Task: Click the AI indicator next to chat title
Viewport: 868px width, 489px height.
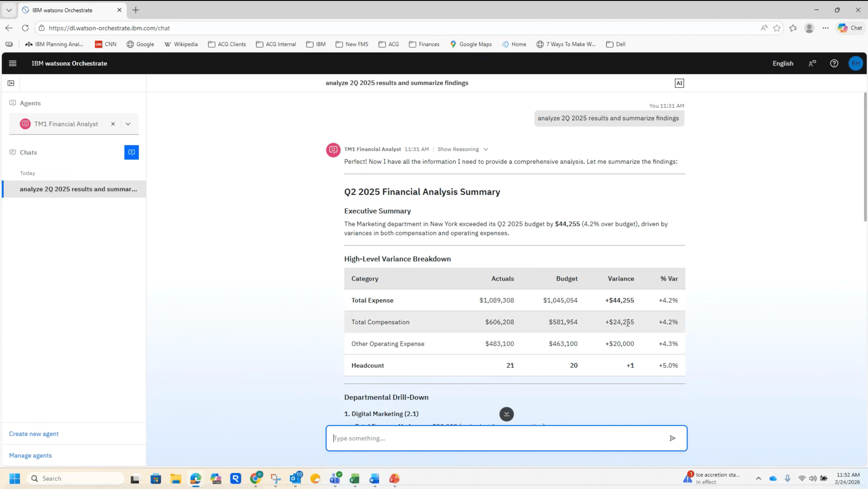Action: click(679, 83)
